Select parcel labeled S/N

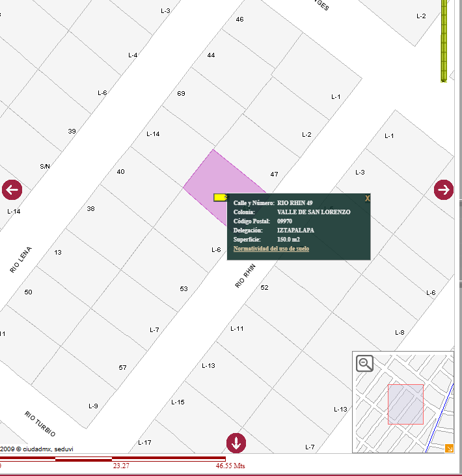point(45,166)
